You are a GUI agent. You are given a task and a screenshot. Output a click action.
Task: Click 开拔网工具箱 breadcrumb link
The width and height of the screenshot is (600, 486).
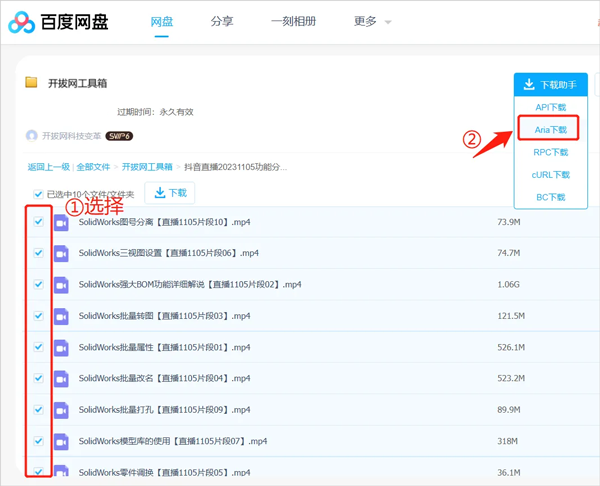(x=147, y=167)
